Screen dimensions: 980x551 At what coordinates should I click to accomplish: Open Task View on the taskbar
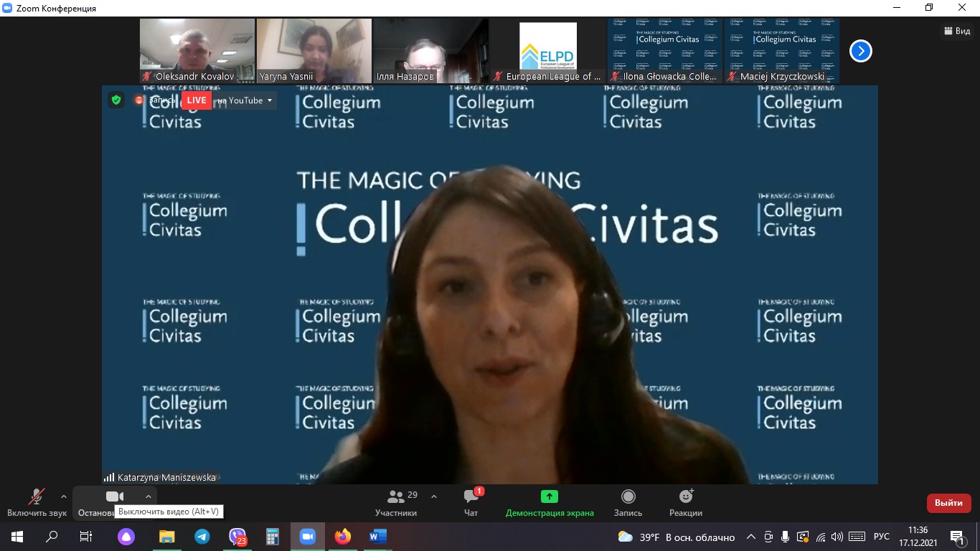[x=86, y=536]
